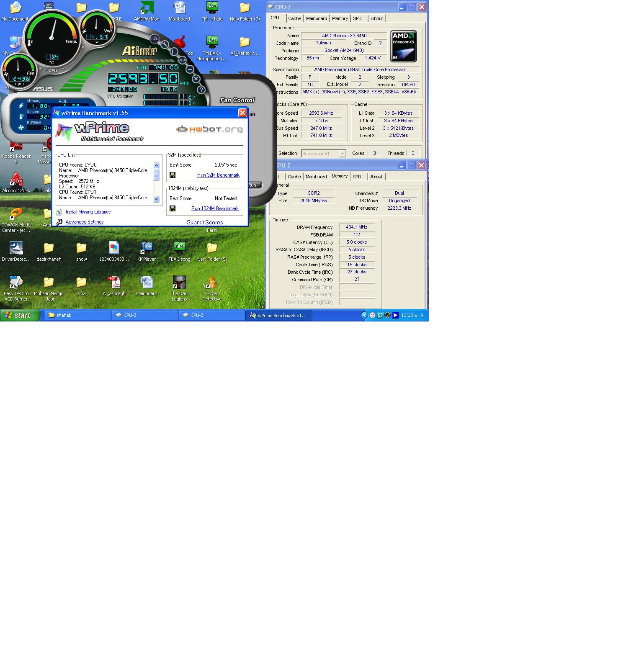This screenshot has height=658, width=644.
Task: Open the SPD tab in the upper CPU-Z window
Action: click(357, 18)
